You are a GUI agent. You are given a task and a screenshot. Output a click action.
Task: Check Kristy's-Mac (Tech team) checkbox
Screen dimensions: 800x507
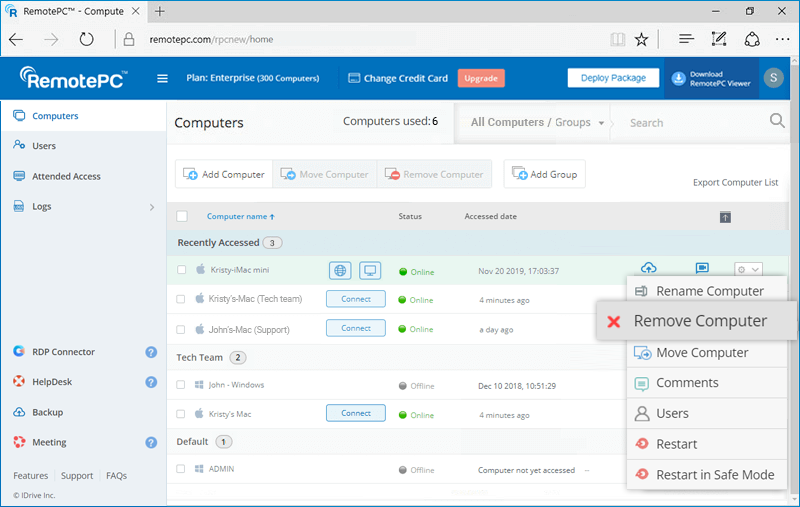tap(181, 299)
